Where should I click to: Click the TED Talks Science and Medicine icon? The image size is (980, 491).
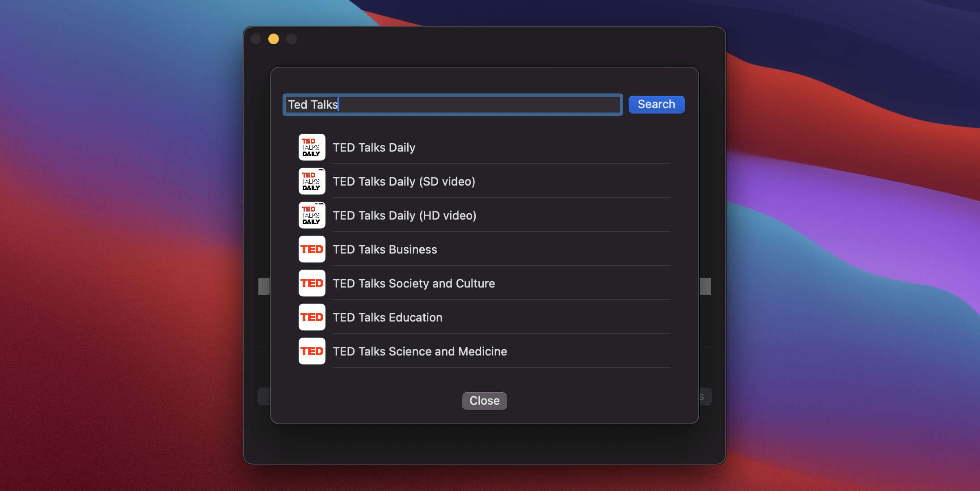click(312, 351)
